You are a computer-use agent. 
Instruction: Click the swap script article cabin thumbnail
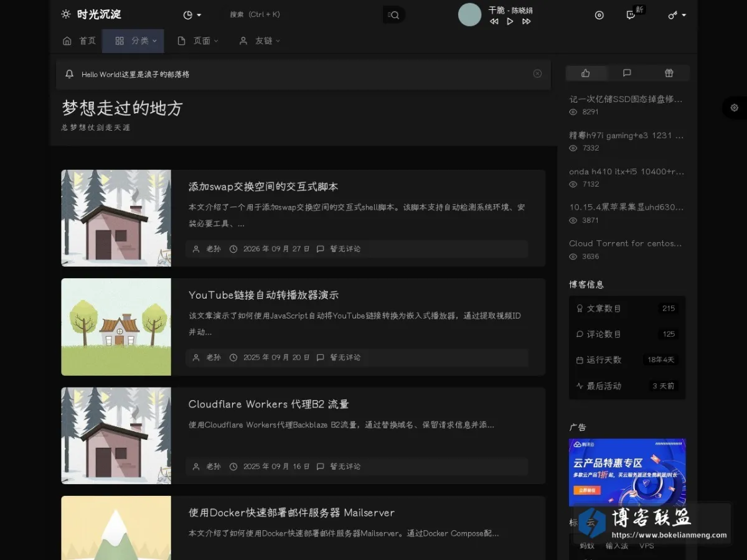(x=116, y=218)
